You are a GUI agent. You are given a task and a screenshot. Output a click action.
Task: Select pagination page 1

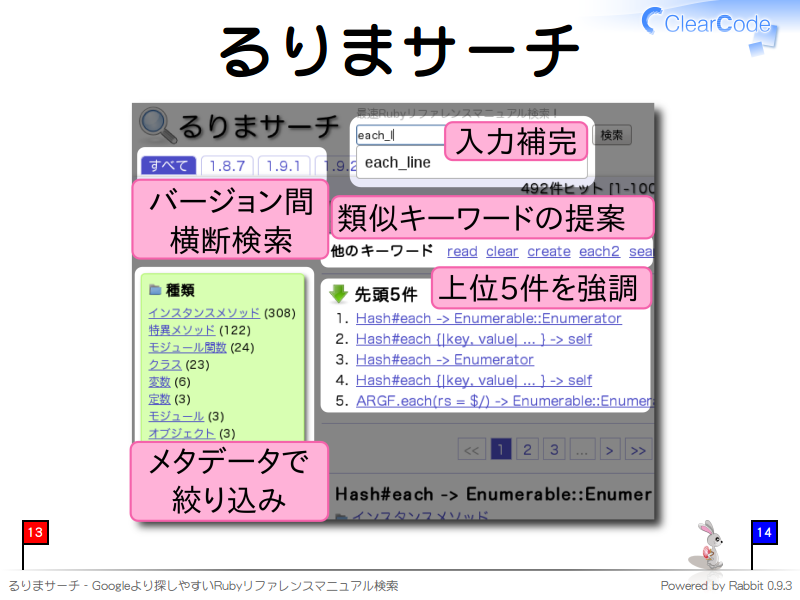pyautogui.click(x=501, y=449)
